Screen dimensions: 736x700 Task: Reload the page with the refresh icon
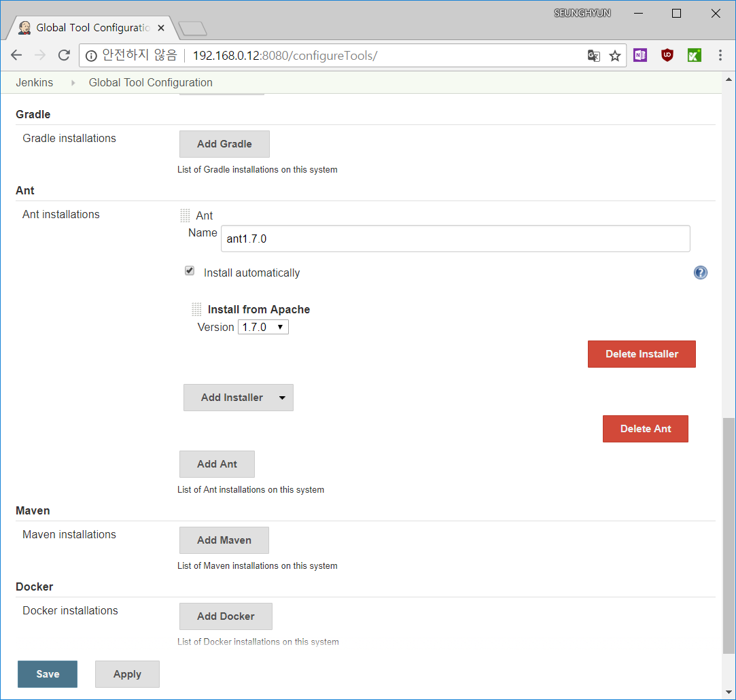64,56
